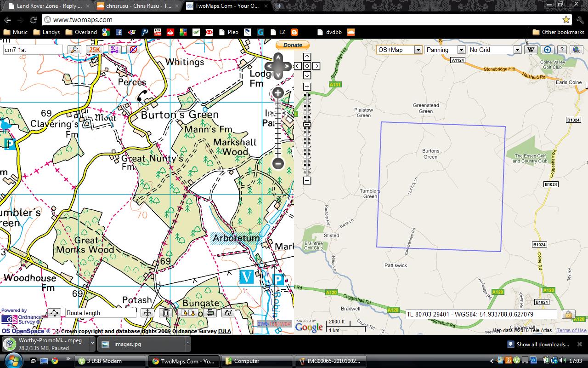Screen dimensions: 588x368
Task: Pan Google map up with arrow box
Action: [307, 57]
